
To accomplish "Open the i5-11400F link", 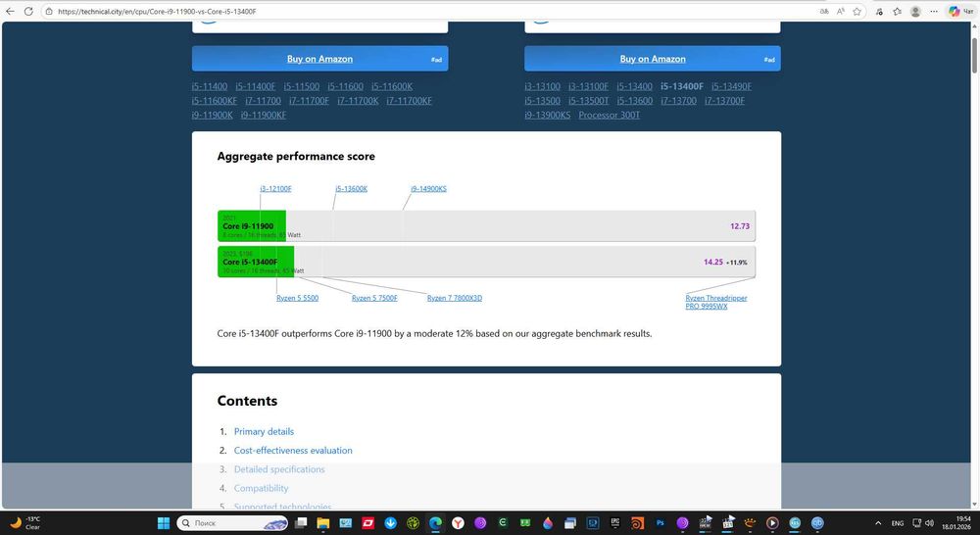I will [x=255, y=86].
